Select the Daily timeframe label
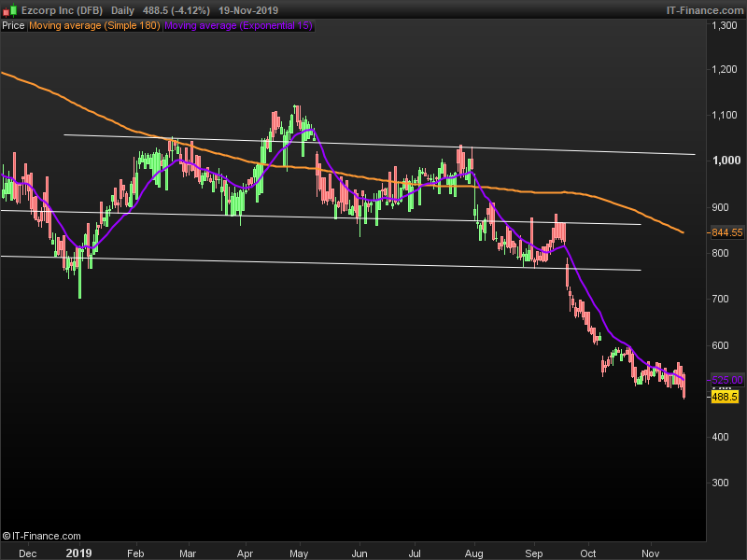747x560 pixels. click(x=122, y=10)
